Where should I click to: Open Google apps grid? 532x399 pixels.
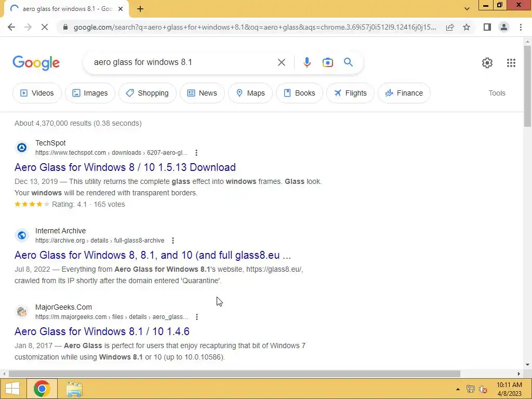(x=511, y=63)
